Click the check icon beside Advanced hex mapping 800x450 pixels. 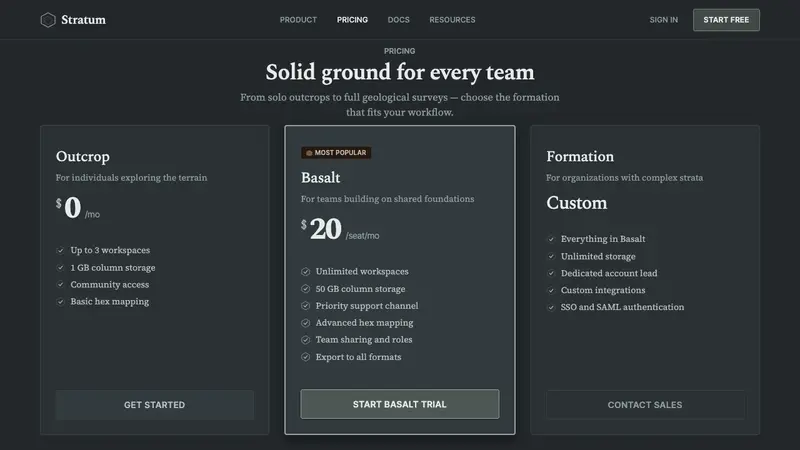(x=306, y=323)
